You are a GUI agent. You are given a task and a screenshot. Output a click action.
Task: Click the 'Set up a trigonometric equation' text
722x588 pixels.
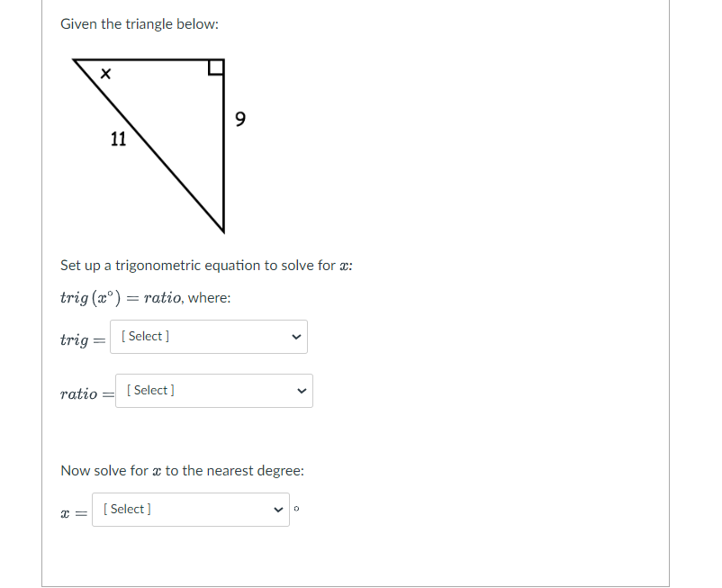click(206, 265)
